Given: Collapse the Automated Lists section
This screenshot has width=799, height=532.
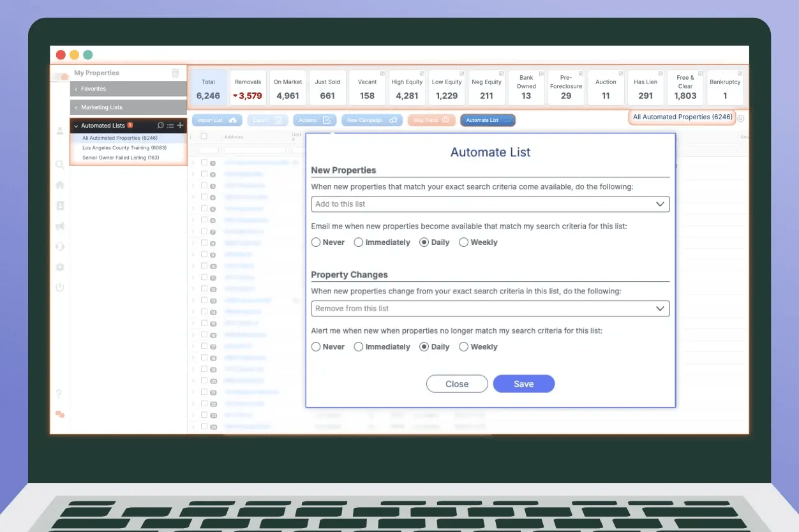Looking at the screenshot, I should coord(76,125).
